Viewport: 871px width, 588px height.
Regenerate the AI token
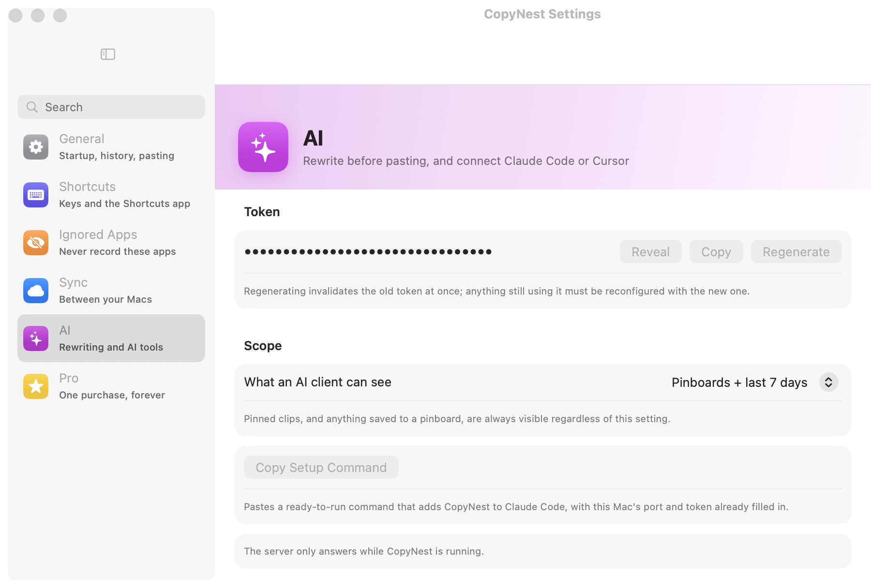(x=796, y=251)
